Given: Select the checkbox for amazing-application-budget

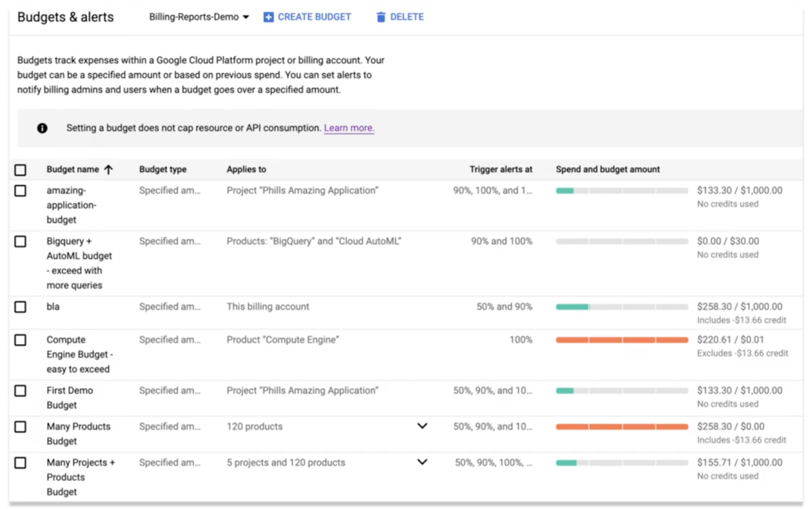Looking at the screenshot, I should (20, 190).
